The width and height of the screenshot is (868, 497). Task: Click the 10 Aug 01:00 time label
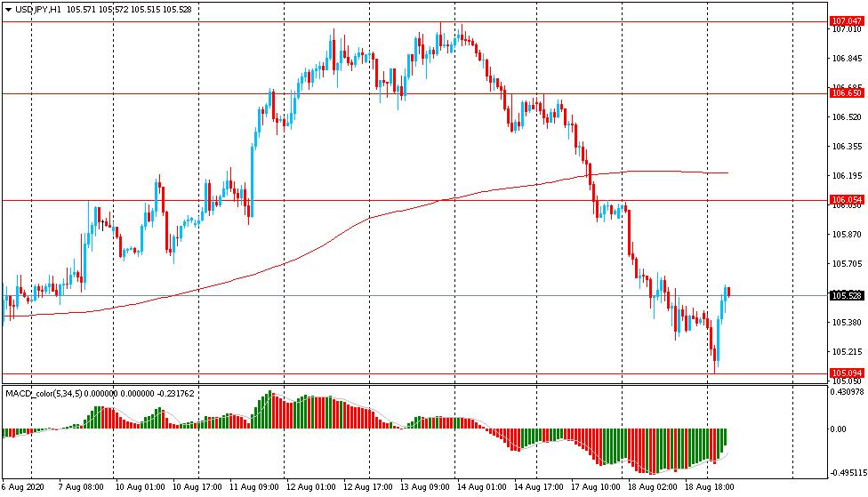coord(140,487)
